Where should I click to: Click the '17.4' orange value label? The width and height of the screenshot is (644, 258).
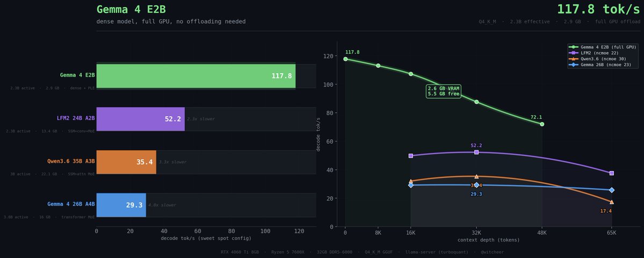[x=606, y=211]
